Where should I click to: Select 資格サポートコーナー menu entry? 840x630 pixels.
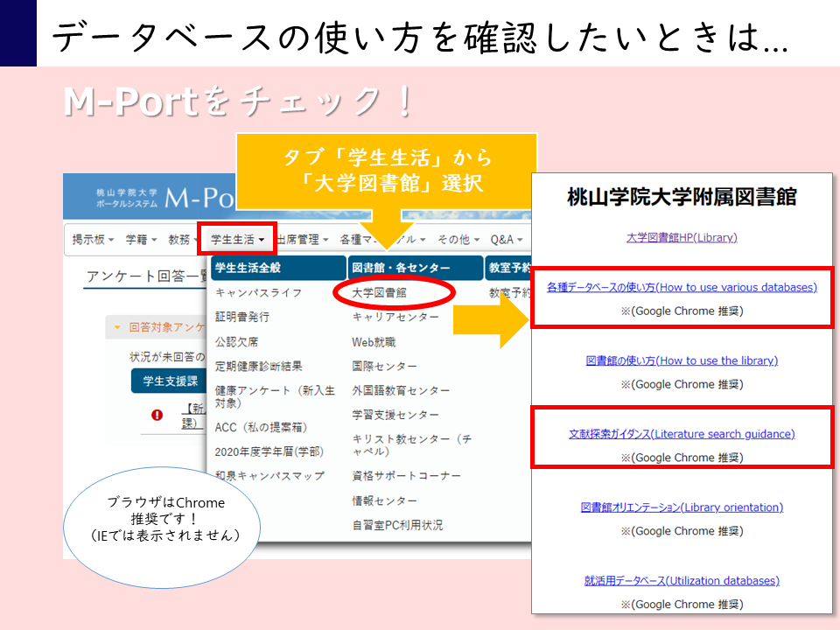[x=406, y=476]
